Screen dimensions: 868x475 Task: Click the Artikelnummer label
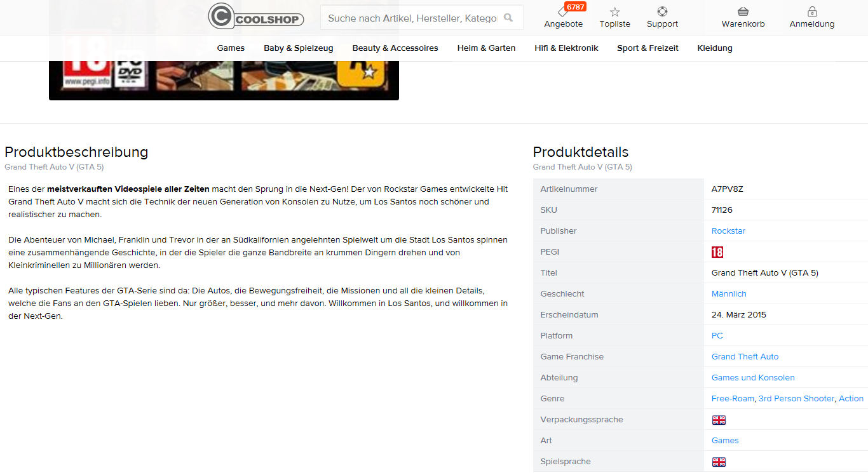(x=569, y=189)
